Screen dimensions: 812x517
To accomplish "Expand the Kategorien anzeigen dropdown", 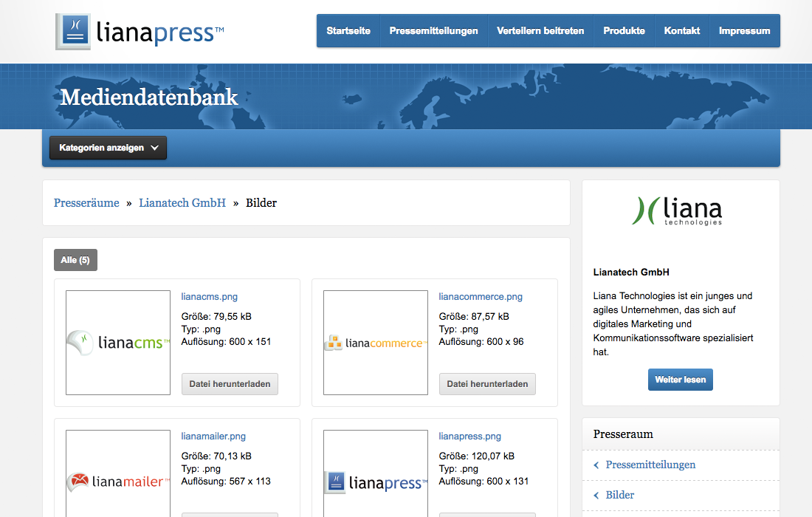I will [x=109, y=148].
